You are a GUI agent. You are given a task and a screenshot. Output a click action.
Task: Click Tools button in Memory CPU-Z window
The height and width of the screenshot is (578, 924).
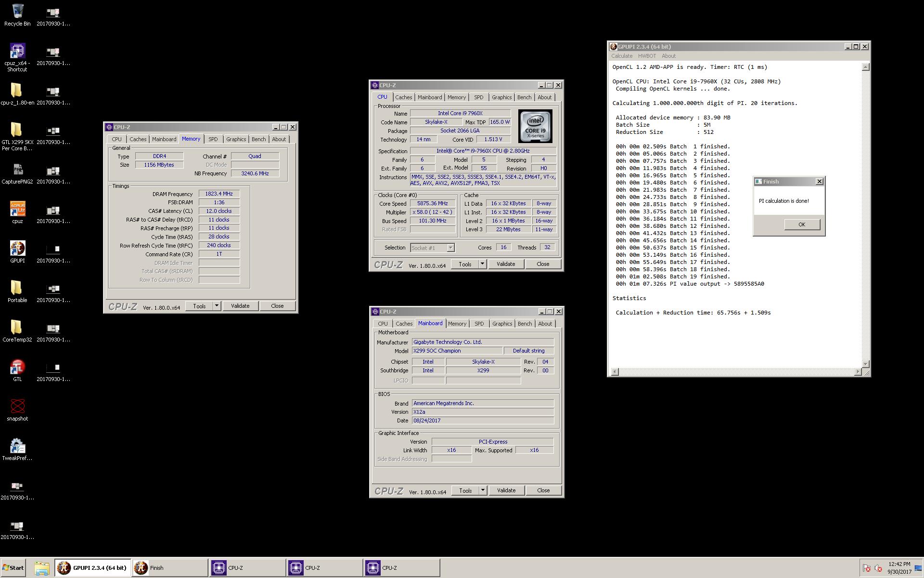[x=199, y=306]
